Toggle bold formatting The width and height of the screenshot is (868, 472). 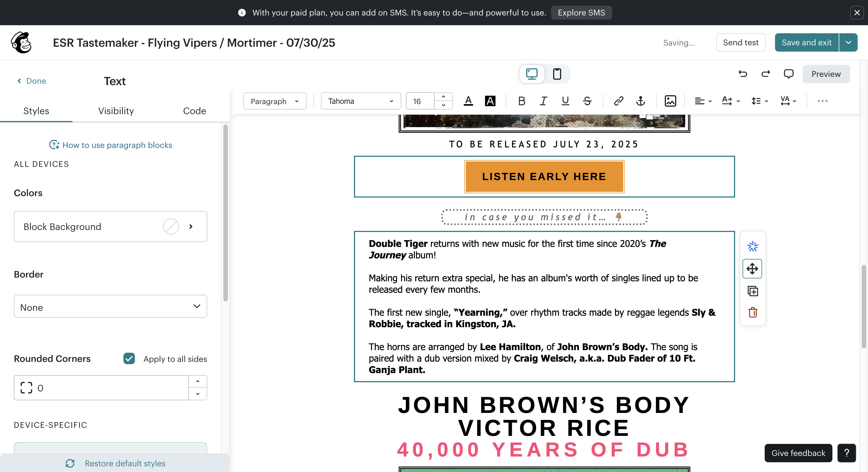(522, 101)
